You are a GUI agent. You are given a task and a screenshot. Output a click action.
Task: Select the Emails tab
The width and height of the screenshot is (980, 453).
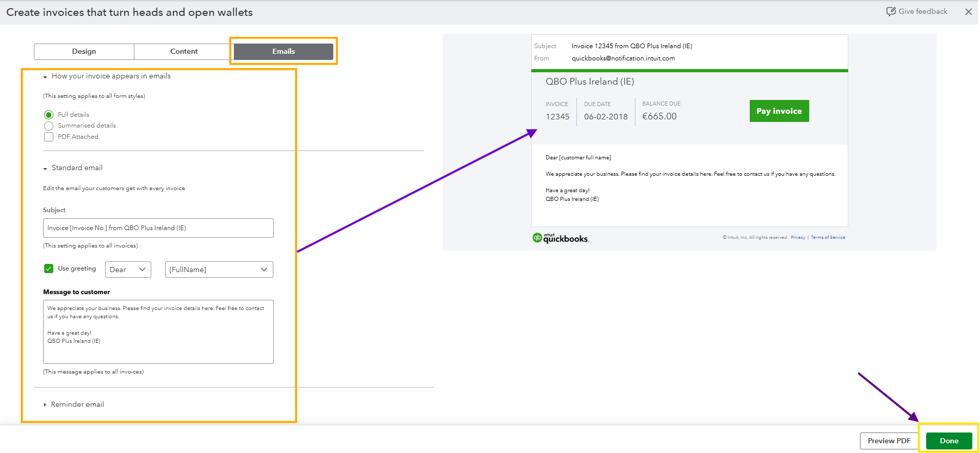pyautogui.click(x=284, y=51)
